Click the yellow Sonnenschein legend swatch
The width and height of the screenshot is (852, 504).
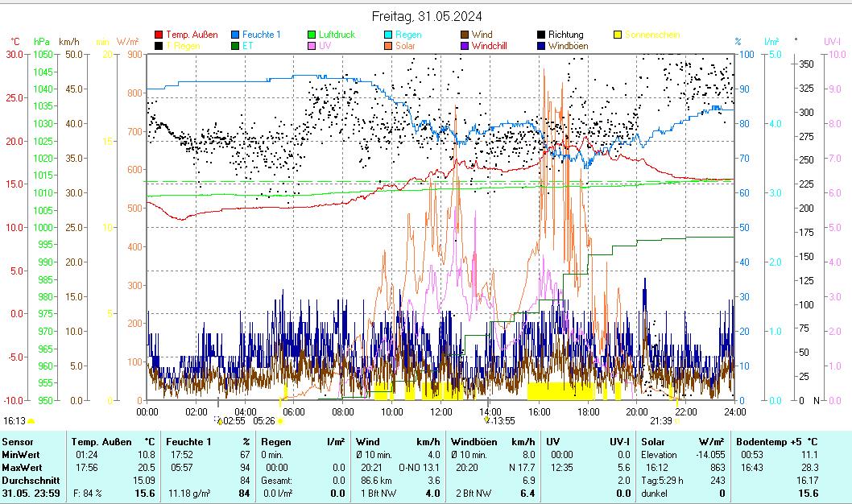tap(618, 35)
